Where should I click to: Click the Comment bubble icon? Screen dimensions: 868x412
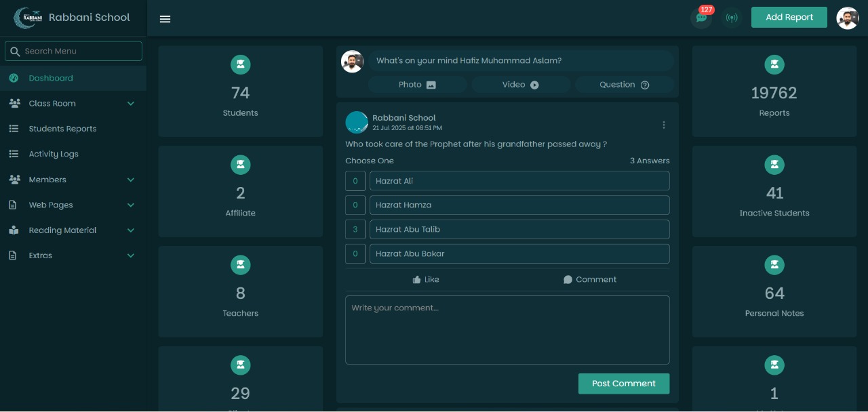(568, 279)
